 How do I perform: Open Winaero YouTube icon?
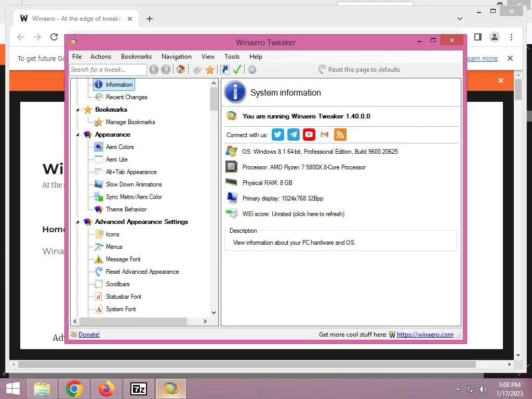pyautogui.click(x=309, y=135)
